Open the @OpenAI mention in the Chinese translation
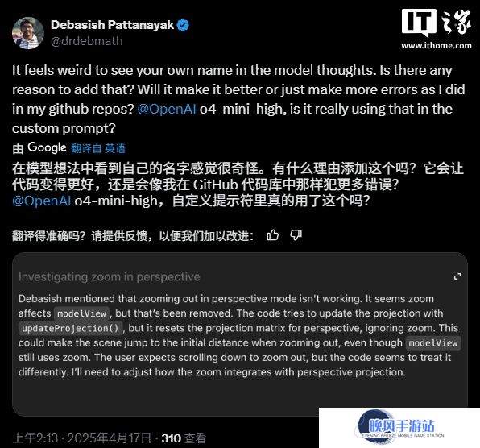The image size is (480, 448). 42,201
